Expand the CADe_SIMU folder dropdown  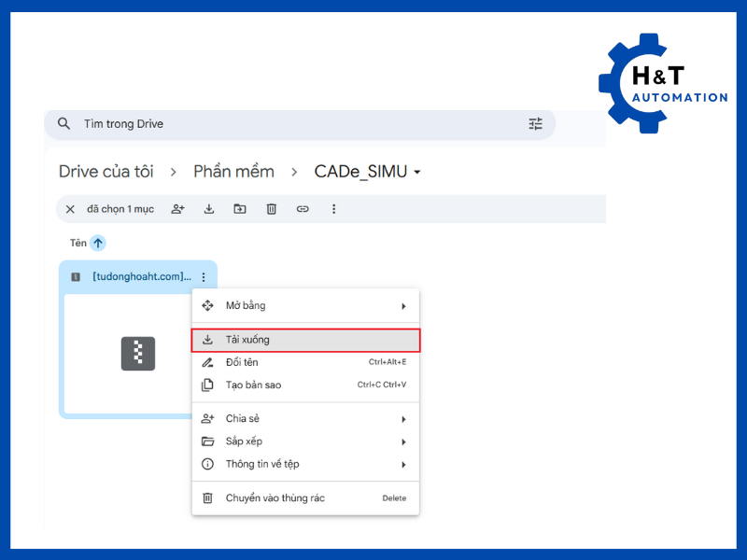(417, 173)
